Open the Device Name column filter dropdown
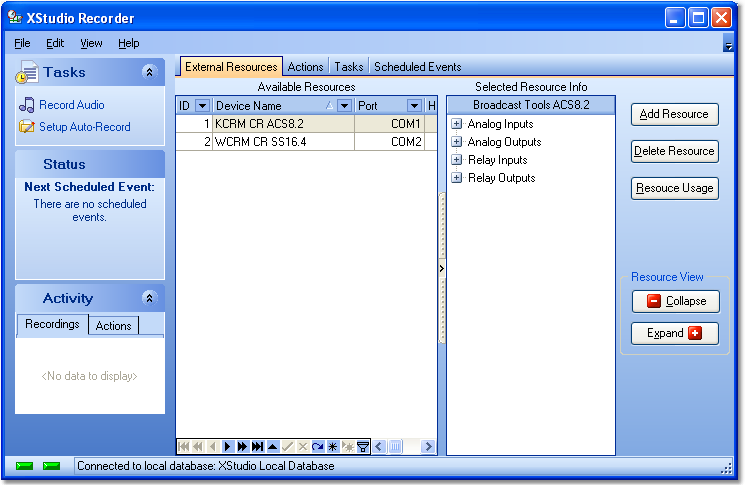The height and width of the screenshot is (487, 745). [344, 106]
